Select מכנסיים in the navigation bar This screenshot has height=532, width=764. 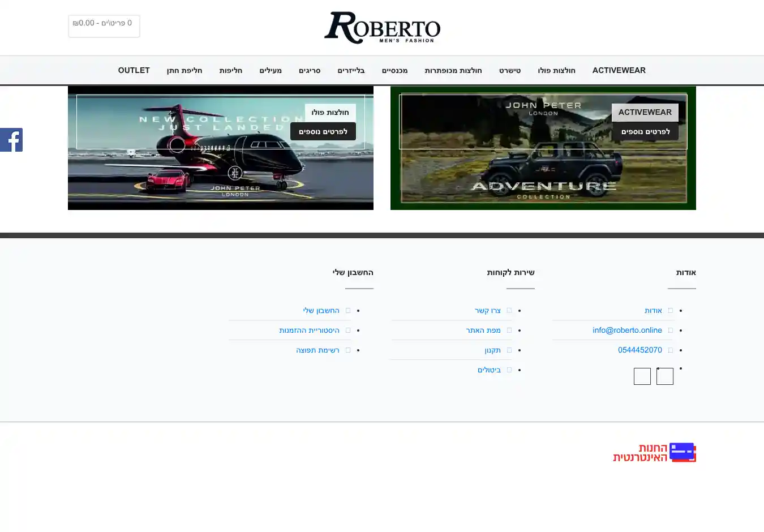pos(394,71)
